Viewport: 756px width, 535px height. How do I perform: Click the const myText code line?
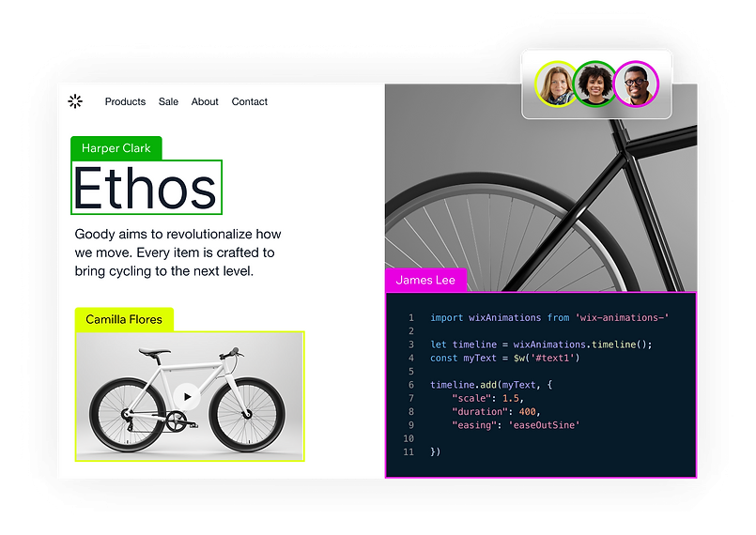click(x=505, y=359)
